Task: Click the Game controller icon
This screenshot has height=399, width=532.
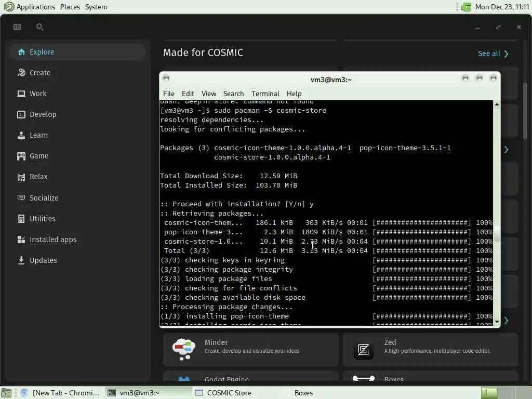Action: click(21, 156)
